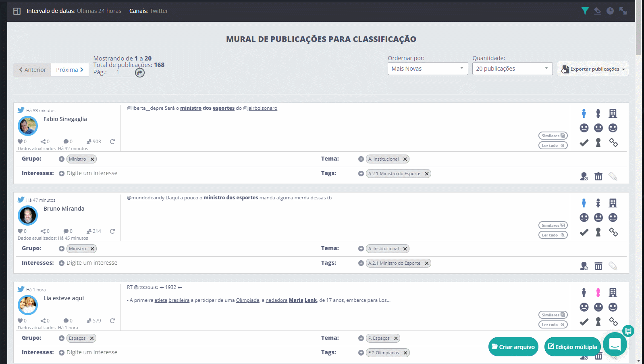Expand the Exportar publicações dropdown

coord(593,69)
